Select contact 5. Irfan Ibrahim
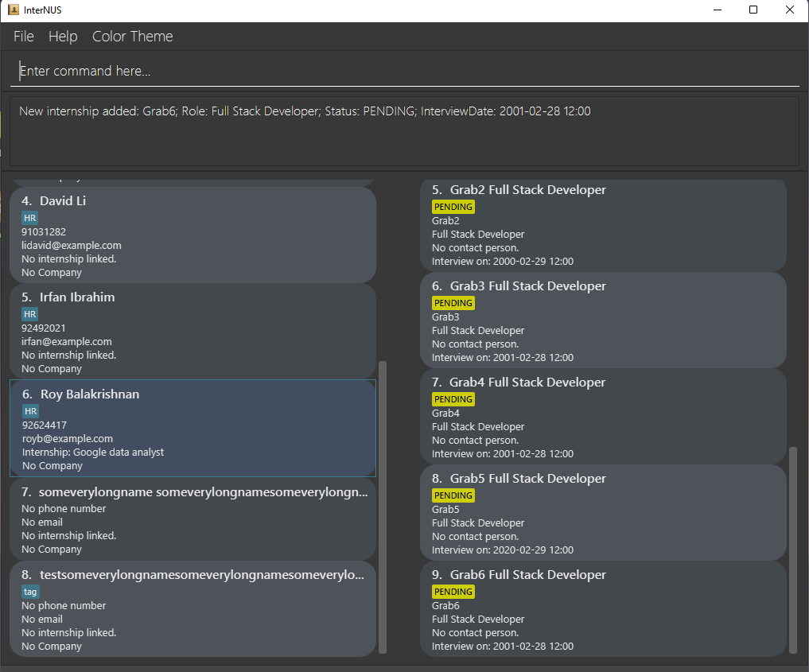This screenshot has width=809, height=672. point(193,331)
